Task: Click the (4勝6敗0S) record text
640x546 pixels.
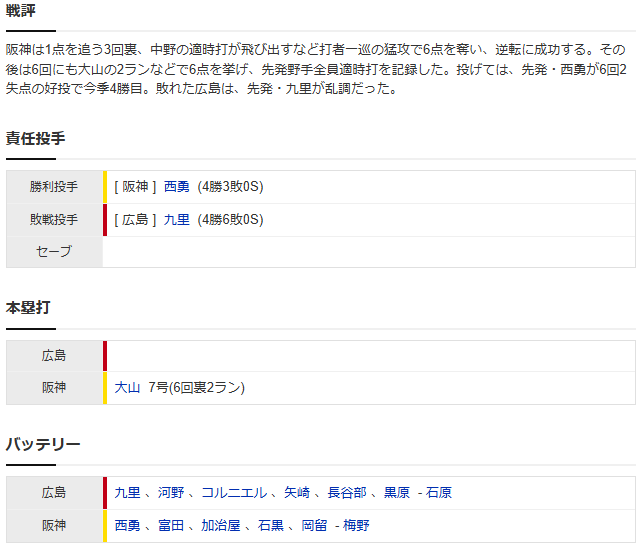Action: click(x=231, y=220)
